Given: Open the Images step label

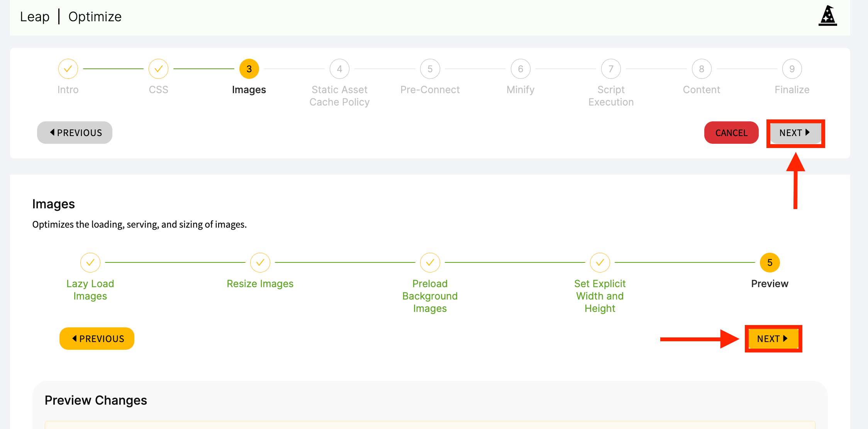Looking at the screenshot, I should [x=249, y=90].
